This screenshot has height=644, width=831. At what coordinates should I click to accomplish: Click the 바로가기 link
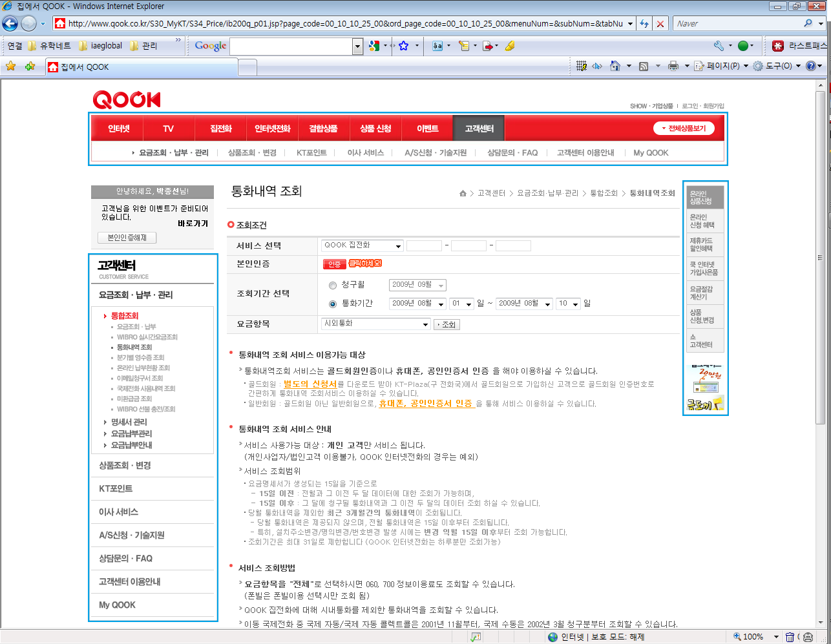pos(193,223)
